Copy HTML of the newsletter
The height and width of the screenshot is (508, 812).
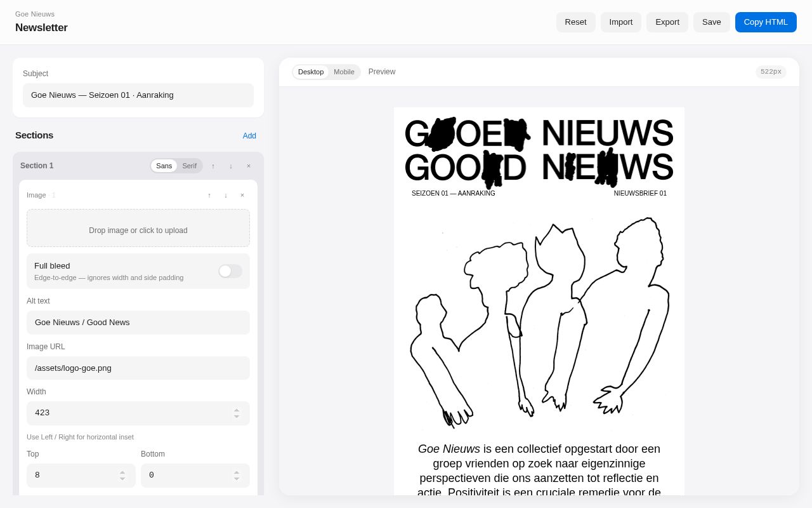766,22
